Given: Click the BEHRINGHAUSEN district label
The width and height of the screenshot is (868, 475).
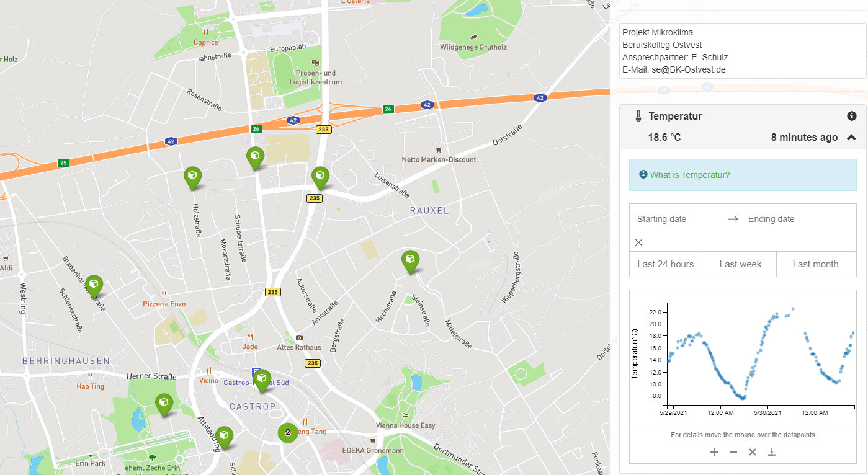Looking at the screenshot, I should pos(66,361).
